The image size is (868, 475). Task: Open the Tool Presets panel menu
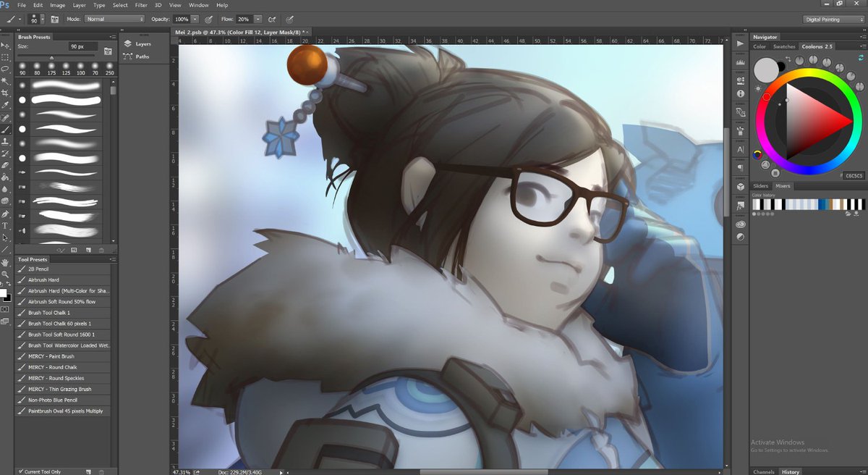point(112,259)
